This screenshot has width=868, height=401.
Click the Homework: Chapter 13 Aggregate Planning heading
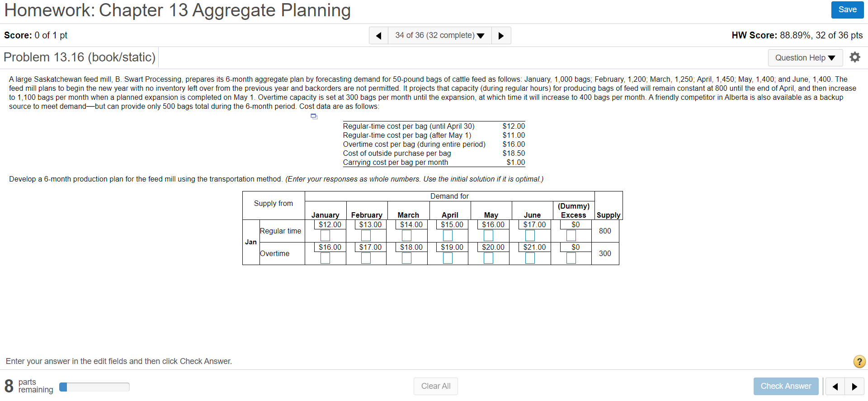click(177, 10)
